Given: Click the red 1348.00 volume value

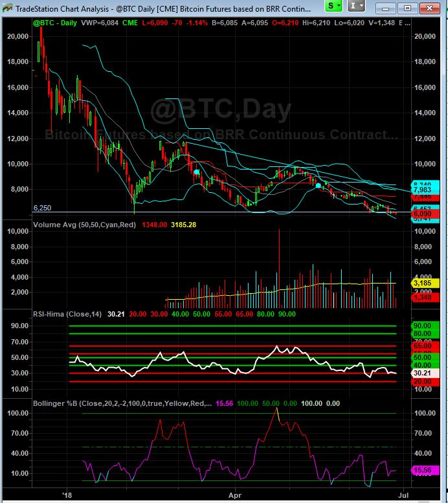Looking at the screenshot, I should (154, 225).
